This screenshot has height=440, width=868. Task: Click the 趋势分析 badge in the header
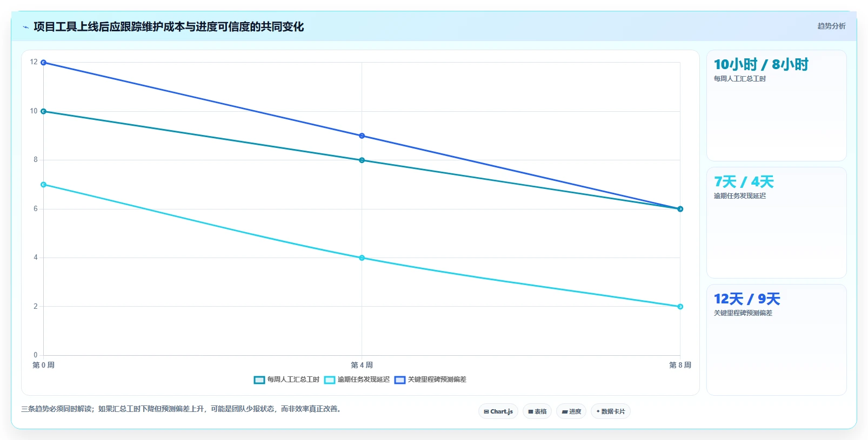click(831, 26)
